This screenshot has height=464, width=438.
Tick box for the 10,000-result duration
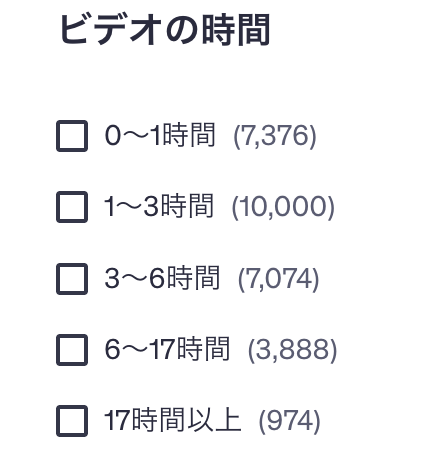[x=72, y=207]
